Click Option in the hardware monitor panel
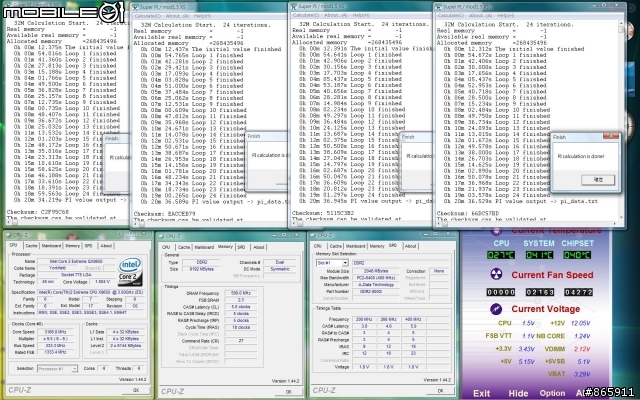Image resolution: width=640 pixels, height=400 pixels. (x=552, y=393)
